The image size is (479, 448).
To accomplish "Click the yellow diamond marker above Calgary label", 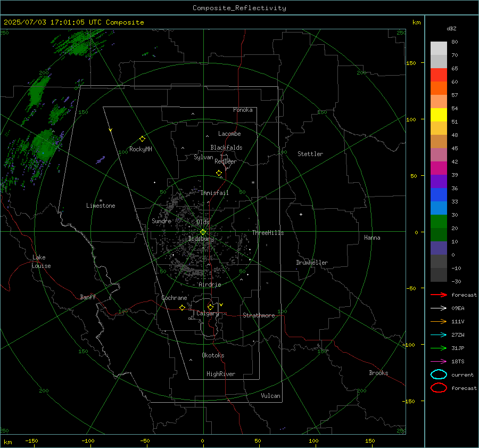I will 210,307.
